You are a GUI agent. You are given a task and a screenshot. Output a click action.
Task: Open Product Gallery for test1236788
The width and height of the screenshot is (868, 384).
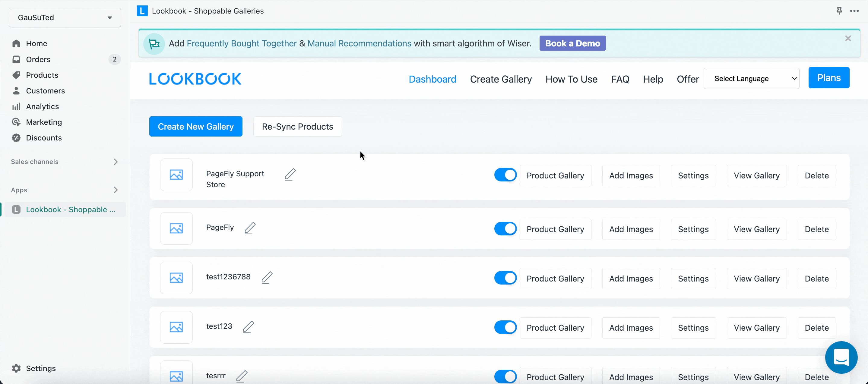point(555,279)
